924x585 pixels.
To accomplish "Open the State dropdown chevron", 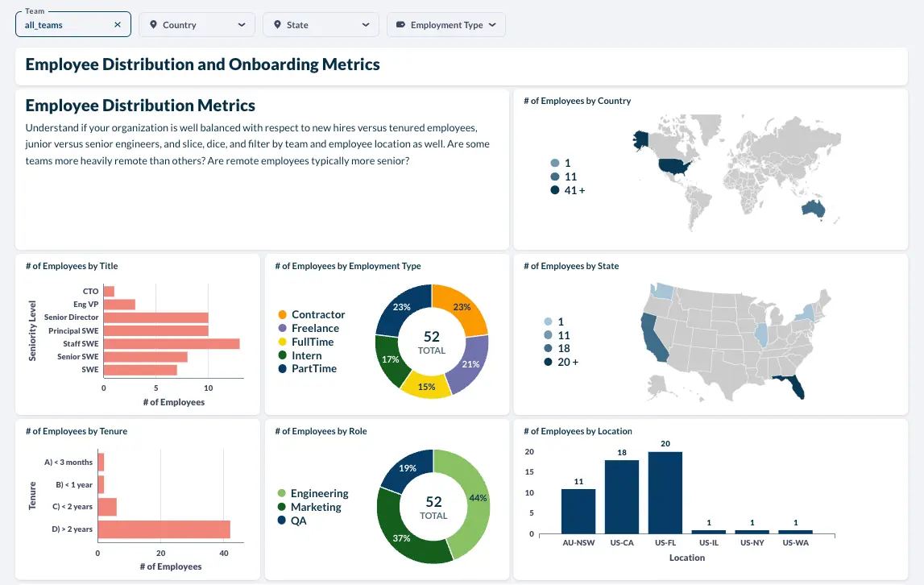I will pos(366,25).
